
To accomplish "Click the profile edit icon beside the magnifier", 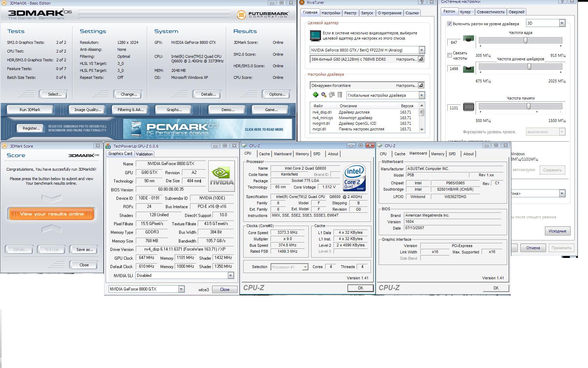I will pos(332,95).
